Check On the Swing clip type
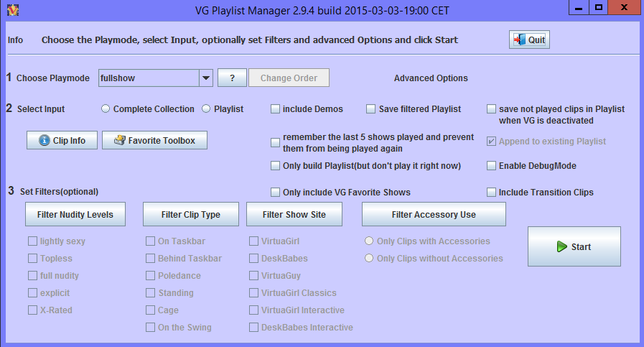 click(150, 328)
